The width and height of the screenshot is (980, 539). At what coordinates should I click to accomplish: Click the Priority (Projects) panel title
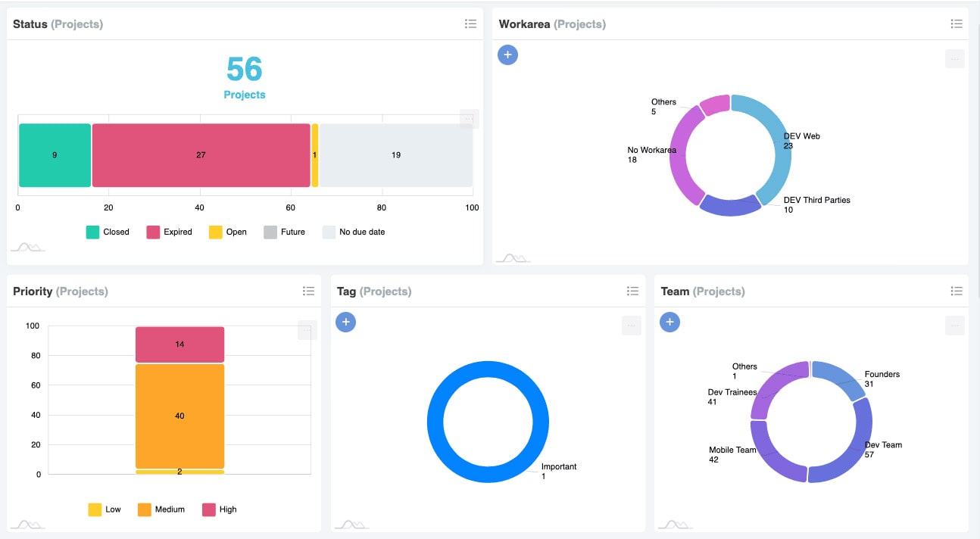[x=60, y=291]
